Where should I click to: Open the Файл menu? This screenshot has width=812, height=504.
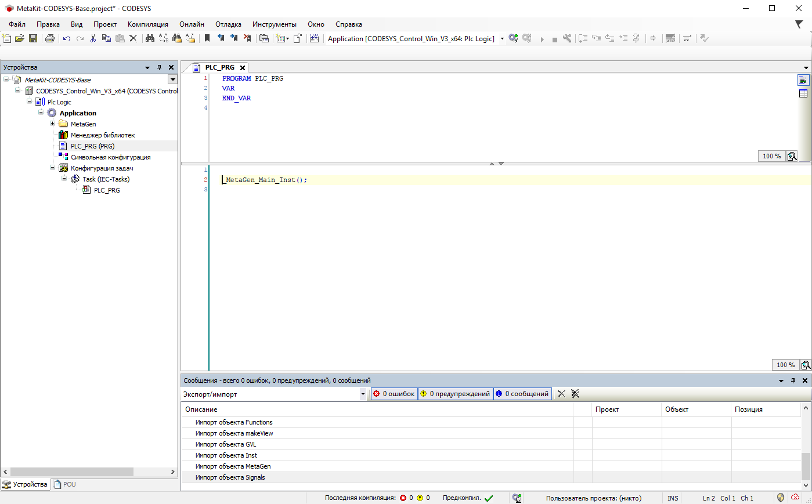pyautogui.click(x=17, y=24)
